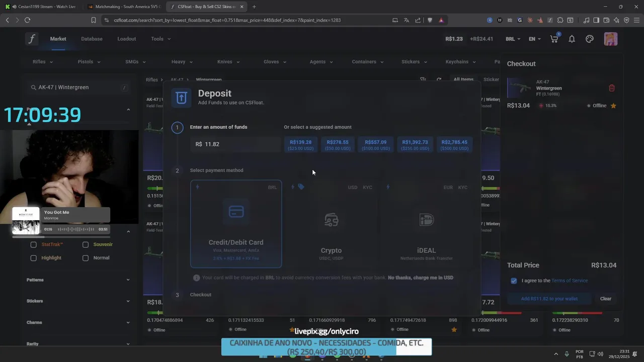Viewport: 644px width, 362px height.
Task: Expand the Rifles category dropdown
Action: [x=43, y=62]
